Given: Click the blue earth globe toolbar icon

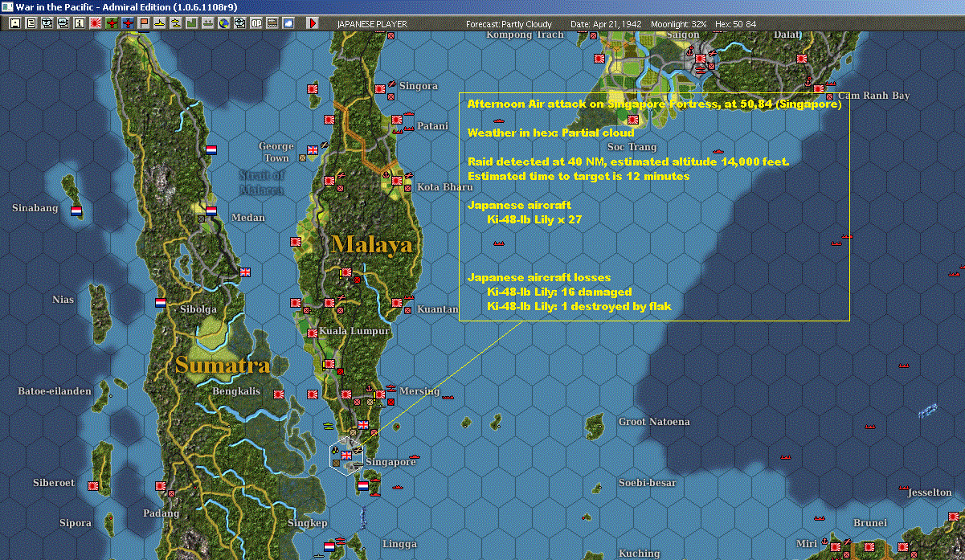Looking at the screenshot, I should (x=223, y=23).
